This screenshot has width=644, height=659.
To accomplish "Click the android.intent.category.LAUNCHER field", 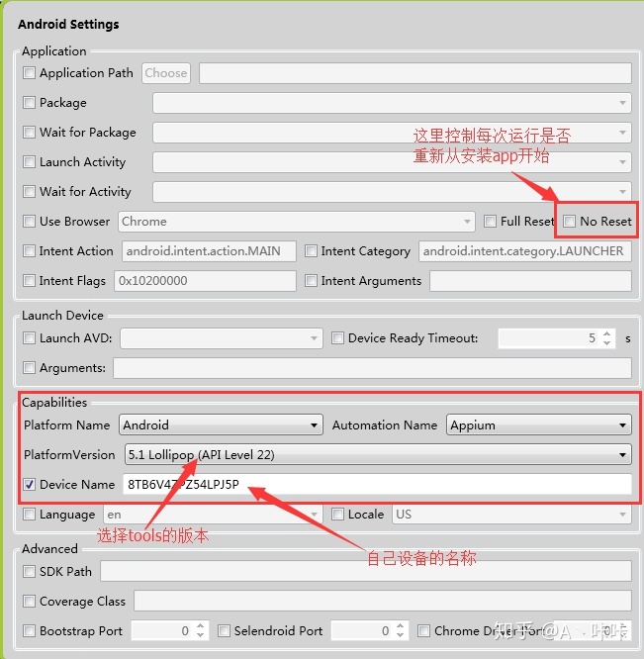I will pyautogui.click(x=525, y=251).
